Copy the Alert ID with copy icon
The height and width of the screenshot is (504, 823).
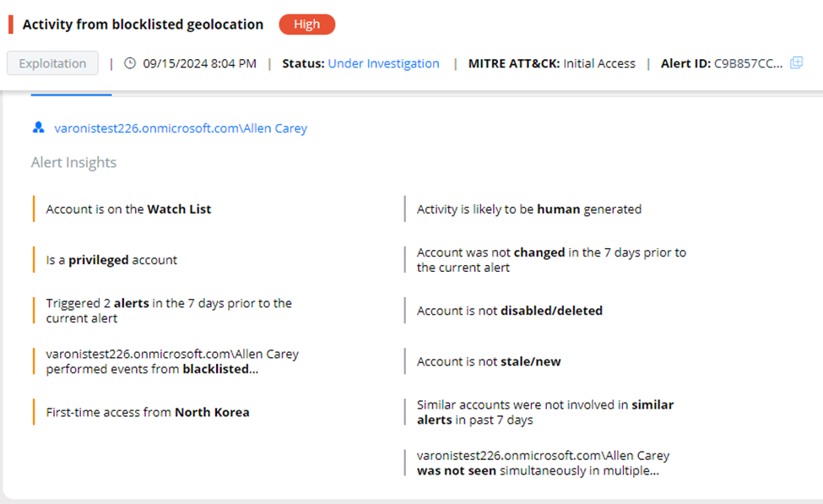pos(796,63)
